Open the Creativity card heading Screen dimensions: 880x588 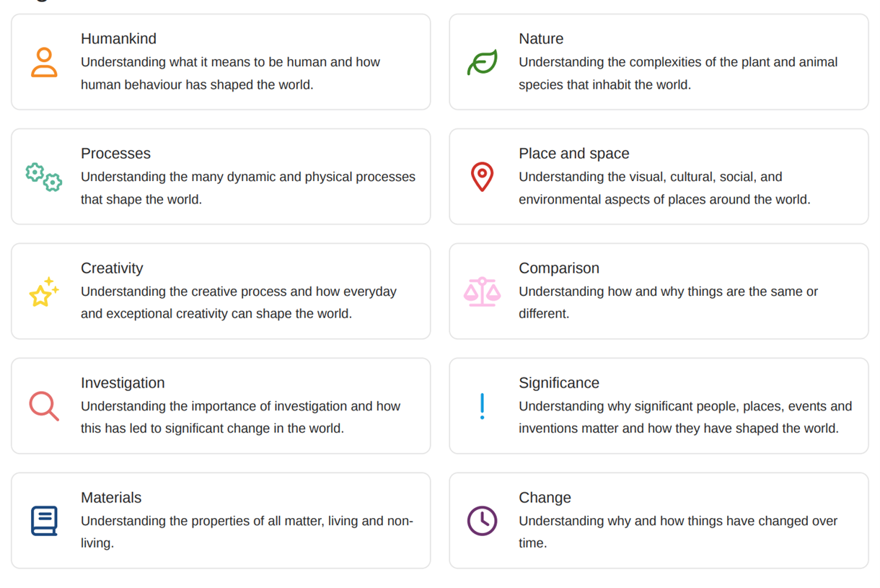click(112, 268)
